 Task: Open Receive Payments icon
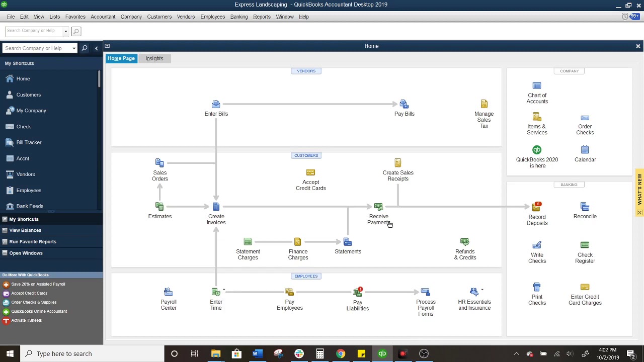click(378, 207)
